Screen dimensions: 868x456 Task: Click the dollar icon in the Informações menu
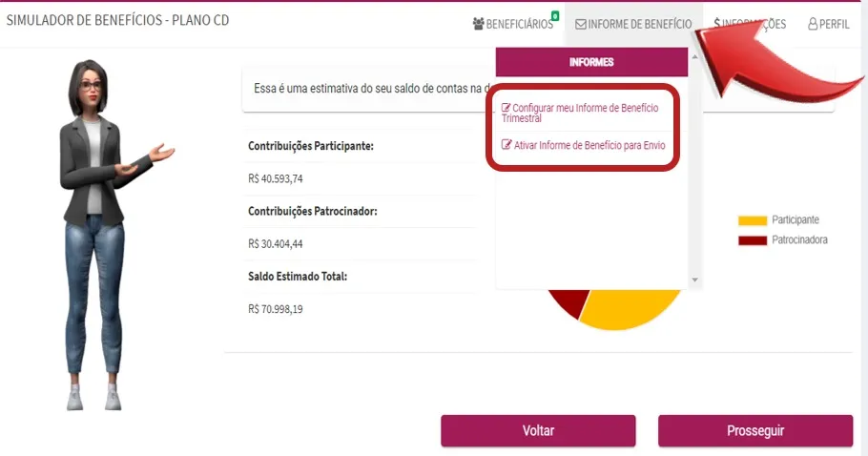[717, 24]
